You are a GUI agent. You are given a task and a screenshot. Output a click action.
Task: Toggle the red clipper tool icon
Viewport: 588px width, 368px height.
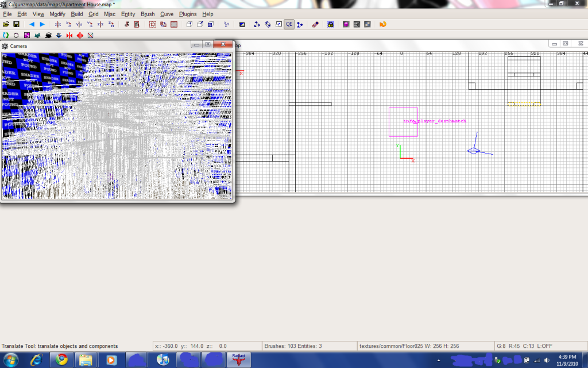(315, 25)
